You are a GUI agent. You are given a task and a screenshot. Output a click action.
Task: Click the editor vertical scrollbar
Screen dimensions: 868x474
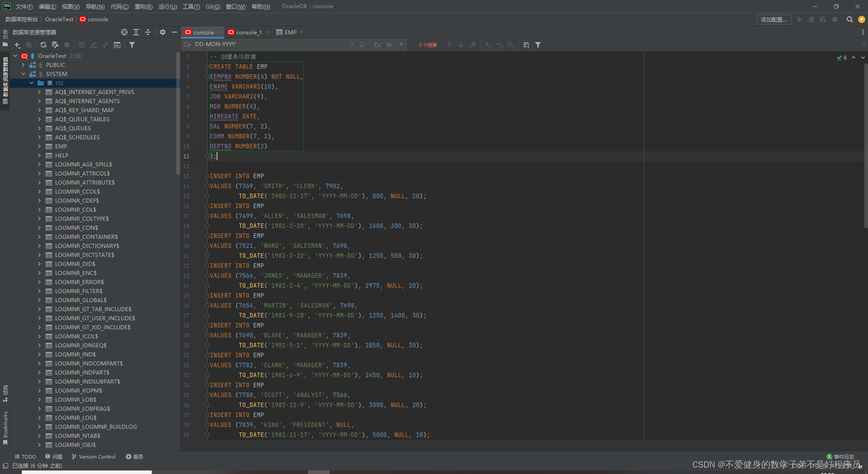coord(865,145)
